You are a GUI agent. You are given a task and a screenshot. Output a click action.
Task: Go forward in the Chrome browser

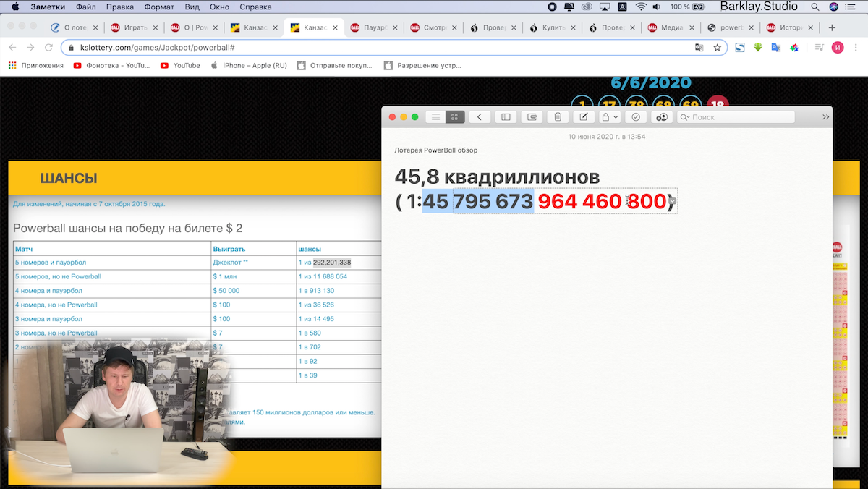30,47
